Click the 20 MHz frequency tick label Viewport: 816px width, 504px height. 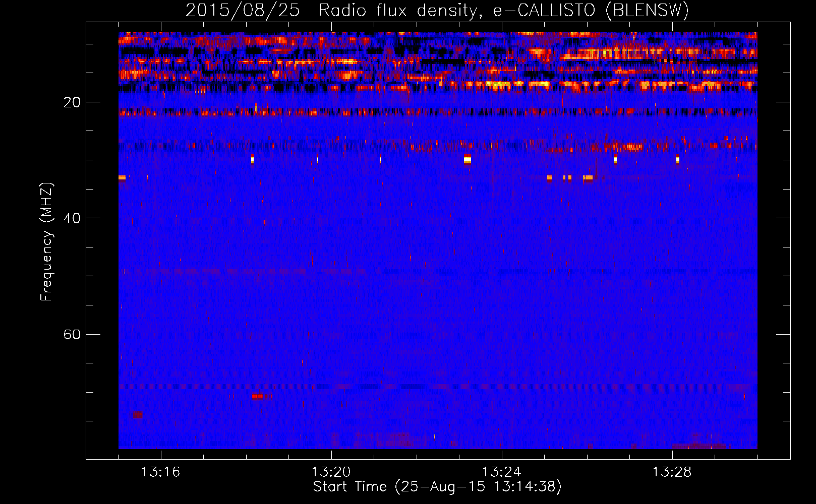72,102
